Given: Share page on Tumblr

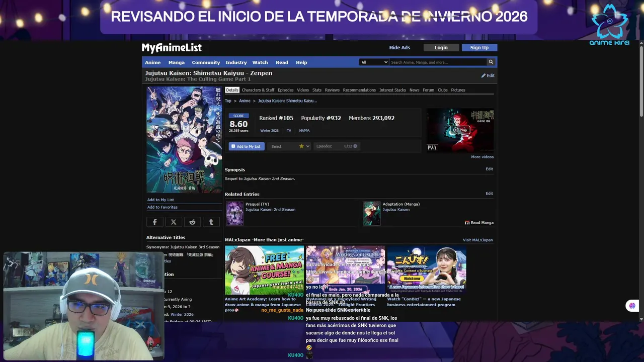Looking at the screenshot, I should pyautogui.click(x=211, y=222).
